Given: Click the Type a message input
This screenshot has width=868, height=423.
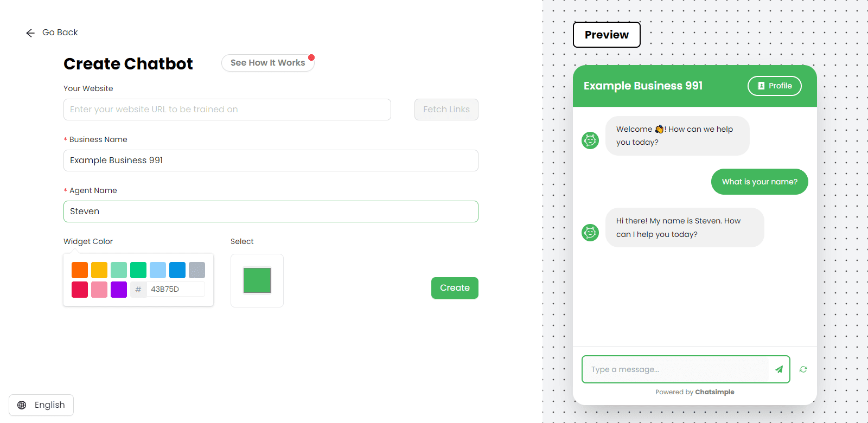Looking at the screenshot, I should 675,369.
